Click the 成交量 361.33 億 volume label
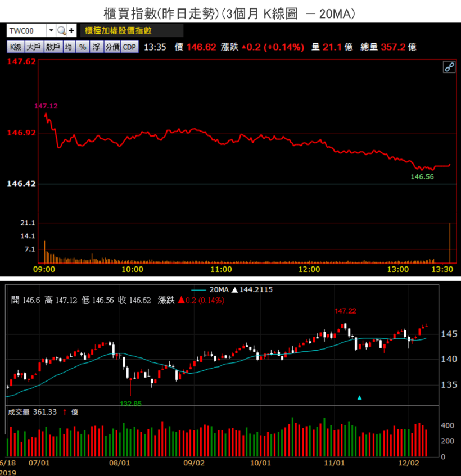 [43, 412]
